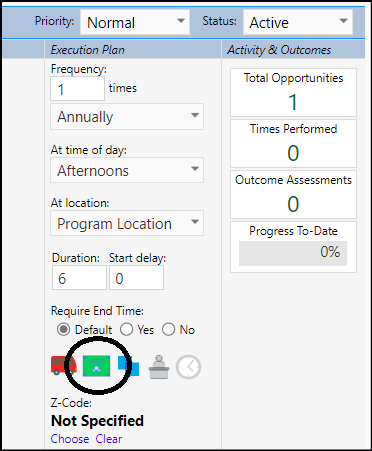The height and width of the screenshot is (451, 372).
Task: Click the circled green presentation board icon
Action: (96, 366)
